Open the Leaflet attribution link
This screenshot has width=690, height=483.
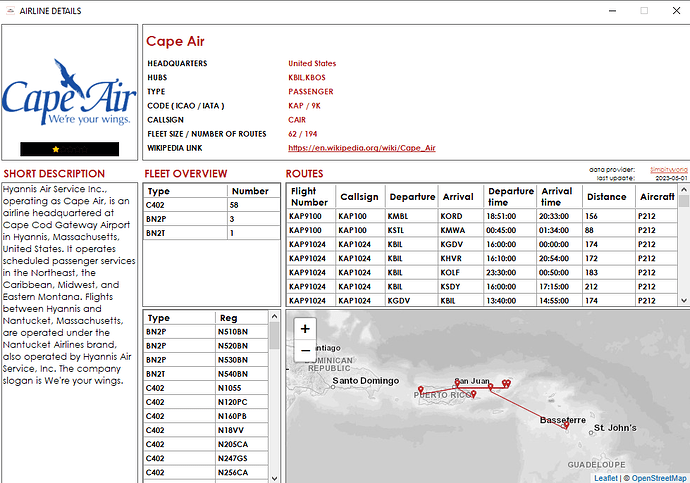click(606, 478)
